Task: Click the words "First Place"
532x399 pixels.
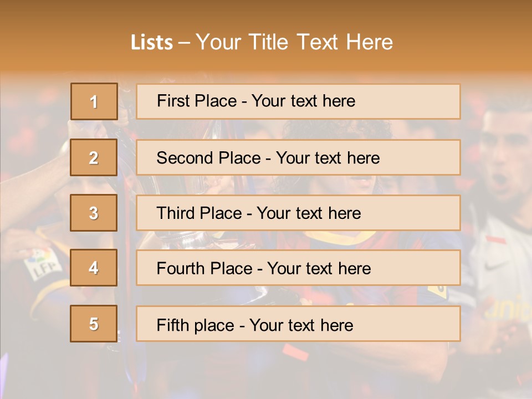Action: 197,101
